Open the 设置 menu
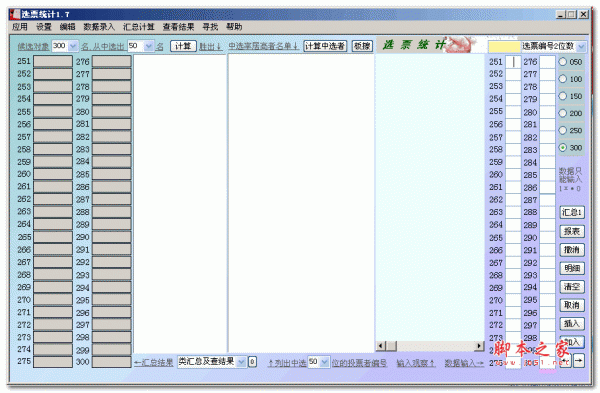Viewport: 600px width, 393px height. pos(44,27)
